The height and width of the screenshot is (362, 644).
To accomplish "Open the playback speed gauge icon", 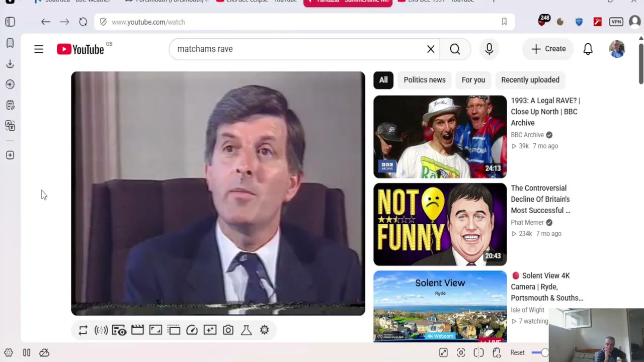I will point(192,330).
